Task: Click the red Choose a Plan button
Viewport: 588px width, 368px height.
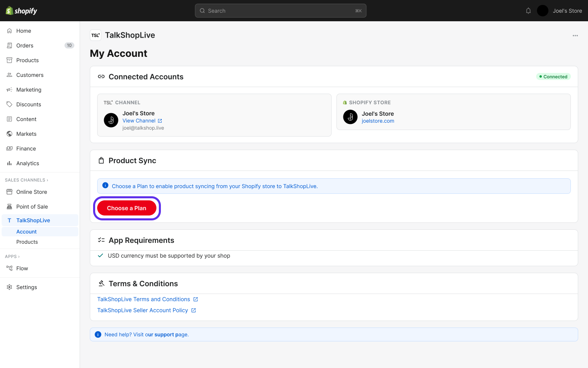Action: tap(127, 208)
